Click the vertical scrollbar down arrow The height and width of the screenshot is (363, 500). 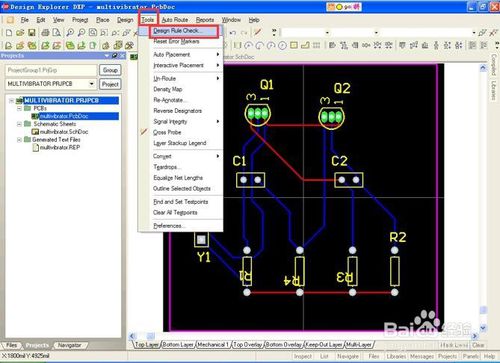[x=483, y=328]
